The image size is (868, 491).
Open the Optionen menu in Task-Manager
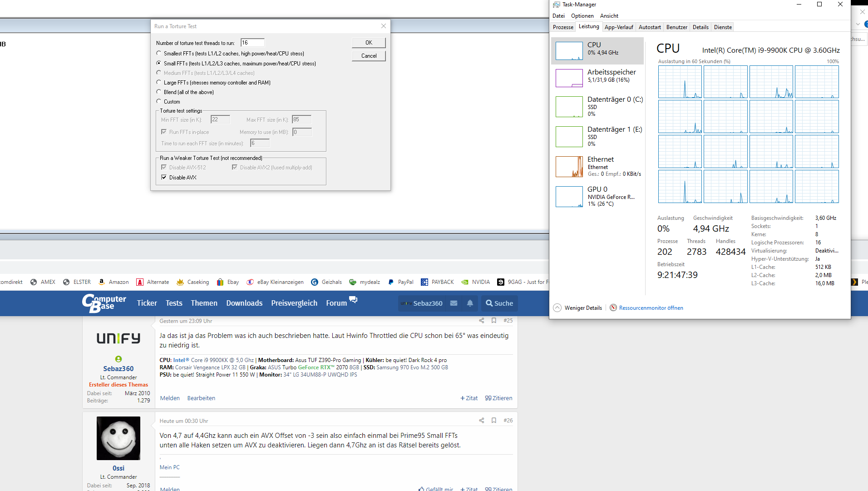582,16
